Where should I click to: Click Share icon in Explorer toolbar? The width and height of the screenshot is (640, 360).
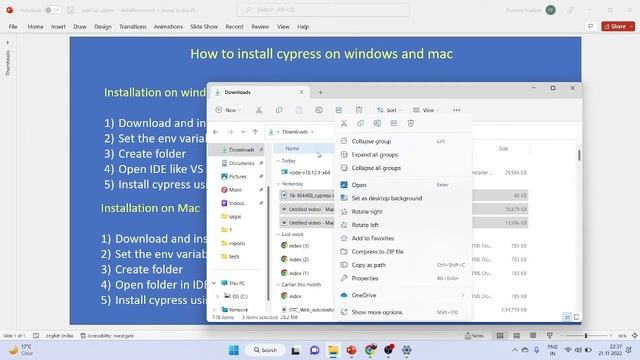tap(339, 110)
